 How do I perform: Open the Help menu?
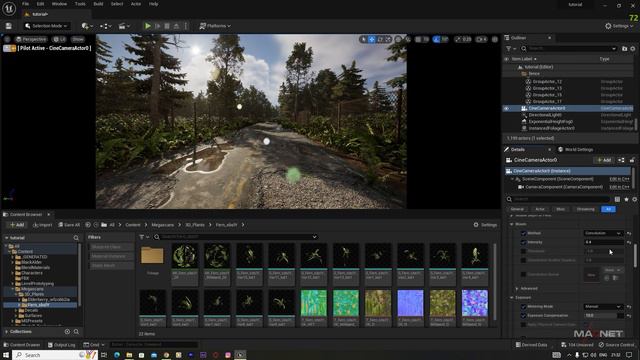pos(153,4)
